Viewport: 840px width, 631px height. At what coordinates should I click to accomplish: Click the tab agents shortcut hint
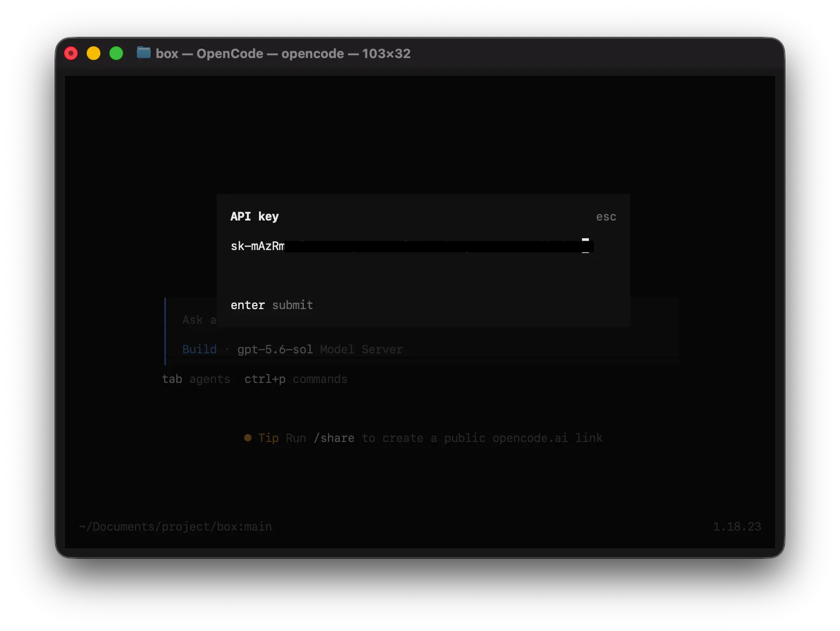coord(196,379)
